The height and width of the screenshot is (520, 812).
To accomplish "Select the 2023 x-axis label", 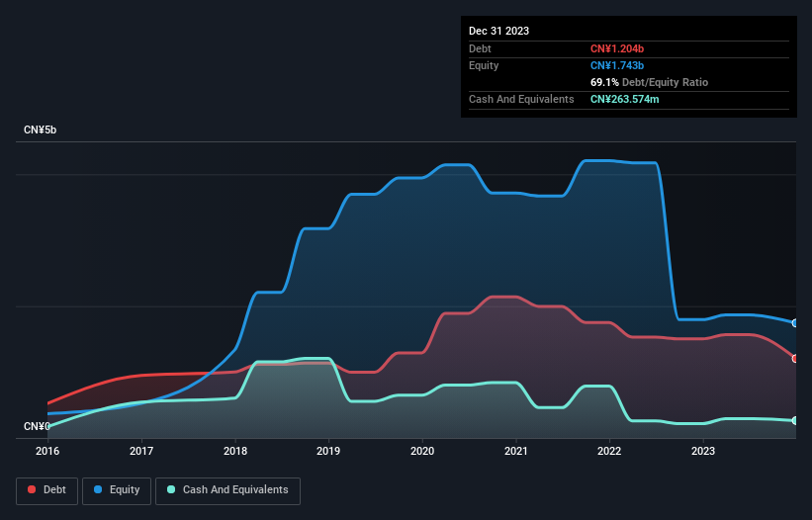I will (703, 451).
